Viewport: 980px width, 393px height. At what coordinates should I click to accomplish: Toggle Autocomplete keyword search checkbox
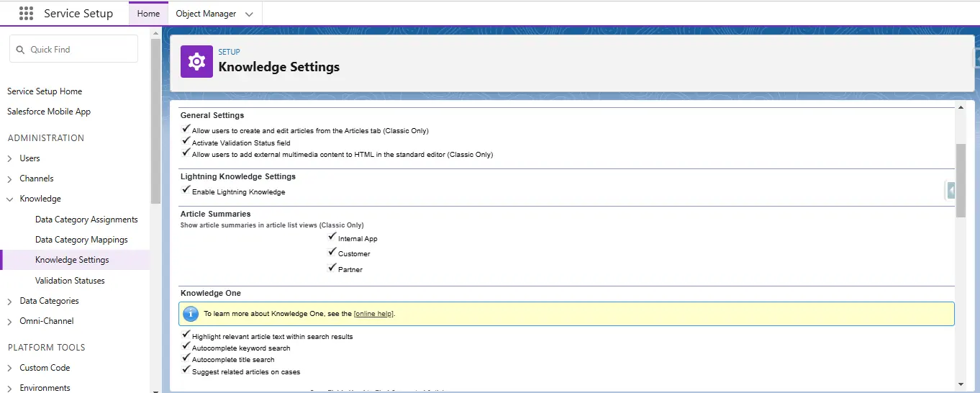tap(186, 346)
